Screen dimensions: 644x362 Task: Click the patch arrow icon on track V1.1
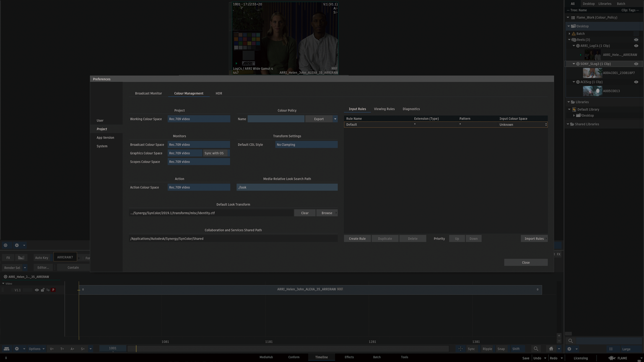click(48, 290)
